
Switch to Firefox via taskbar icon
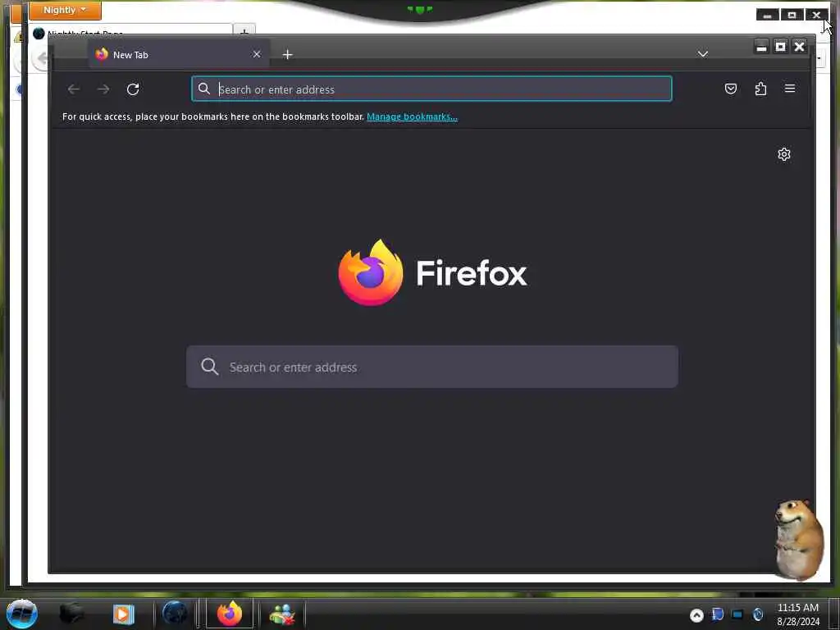[230, 614]
